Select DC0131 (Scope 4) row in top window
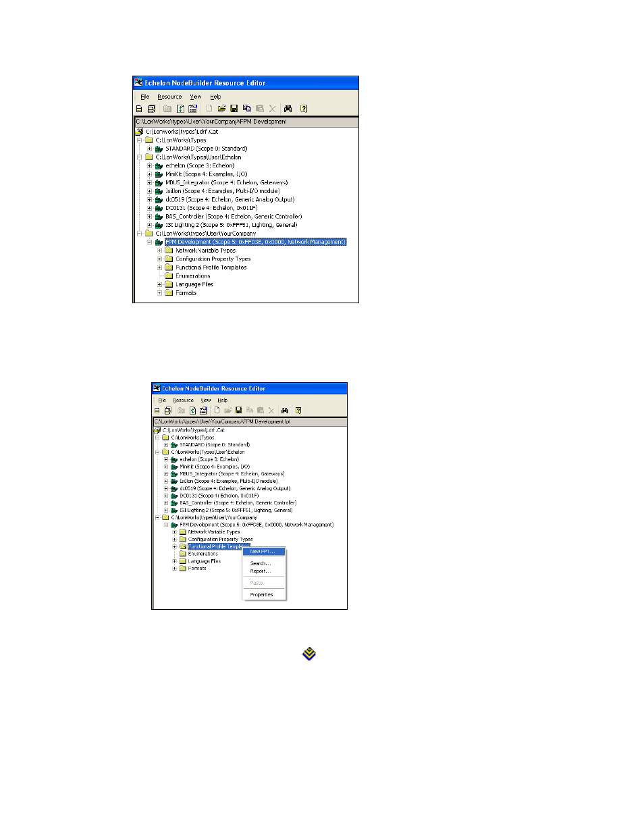Image resolution: width=644 pixels, height=834 pixels. 211,208
